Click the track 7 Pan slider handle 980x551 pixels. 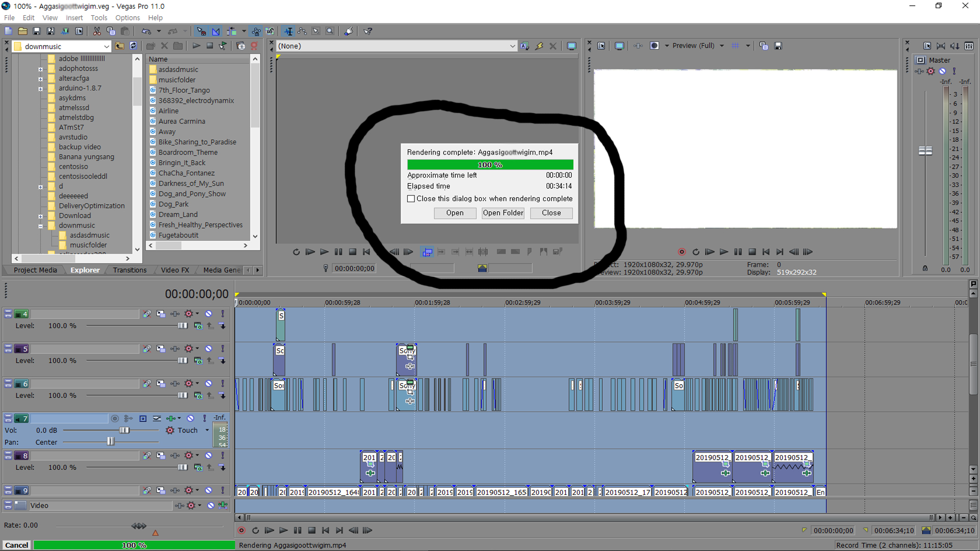click(110, 442)
